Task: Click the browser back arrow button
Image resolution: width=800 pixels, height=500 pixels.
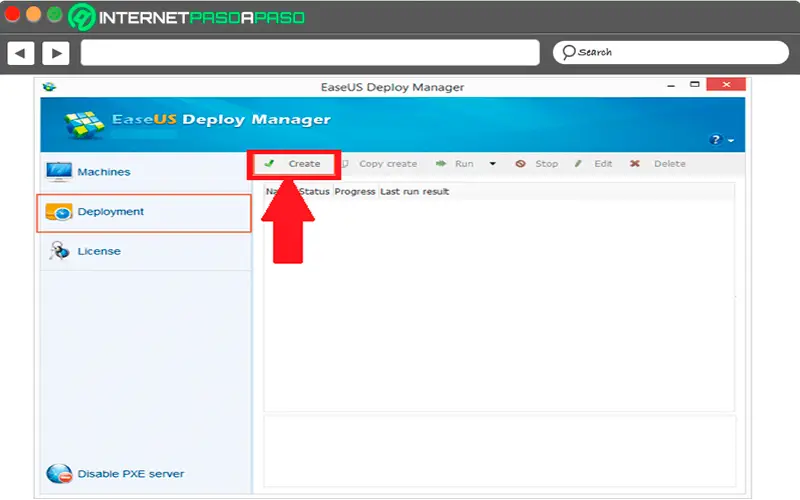Action: click(x=21, y=53)
